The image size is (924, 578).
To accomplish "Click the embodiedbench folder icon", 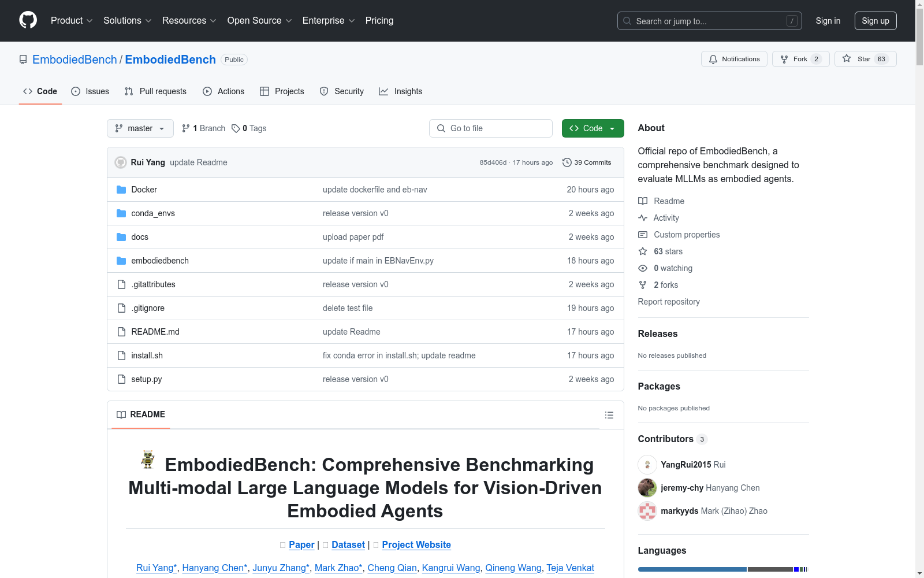I will [x=121, y=261].
